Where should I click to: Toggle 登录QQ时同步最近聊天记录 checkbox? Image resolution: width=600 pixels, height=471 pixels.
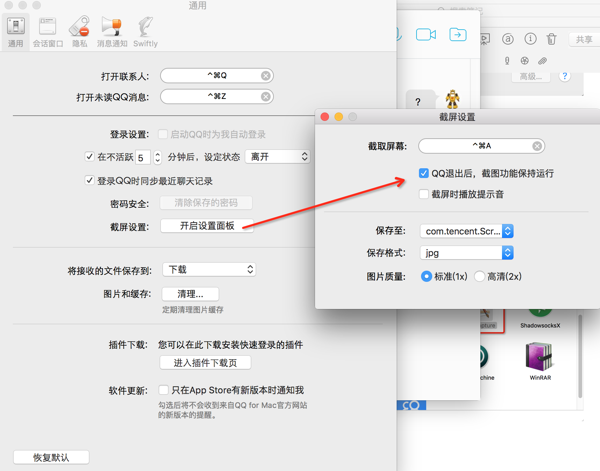click(89, 180)
